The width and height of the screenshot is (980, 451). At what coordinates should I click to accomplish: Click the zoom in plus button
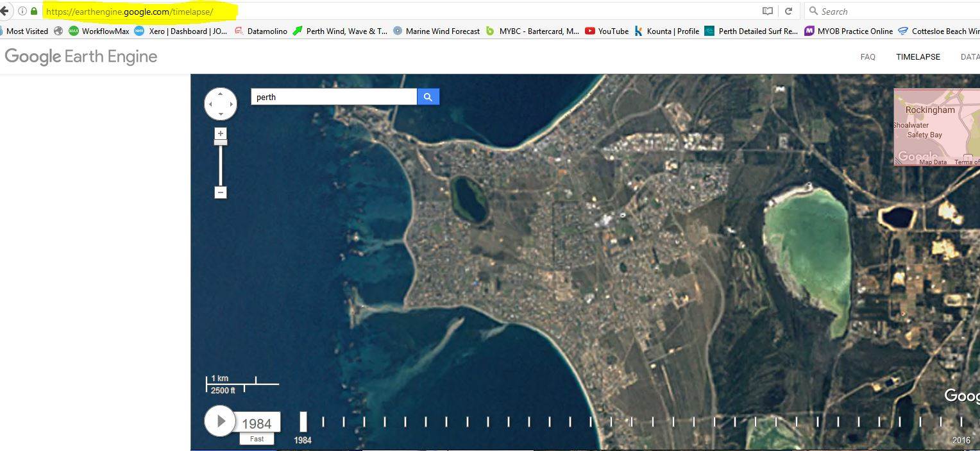pyautogui.click(x=221, y=133)
